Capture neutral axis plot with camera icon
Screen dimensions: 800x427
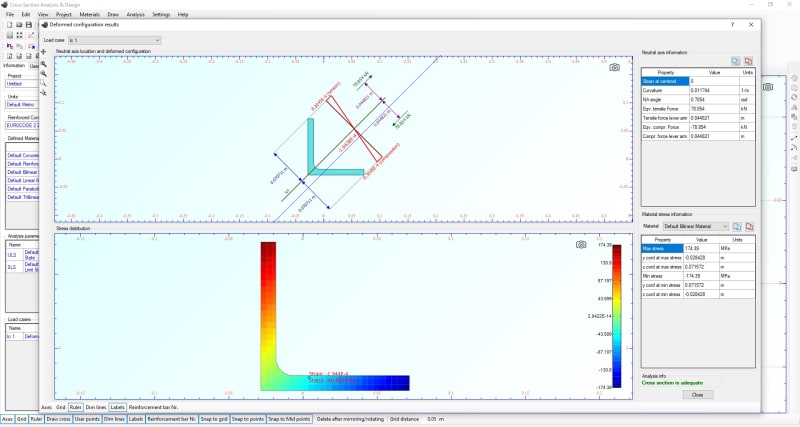pos(614,67)
